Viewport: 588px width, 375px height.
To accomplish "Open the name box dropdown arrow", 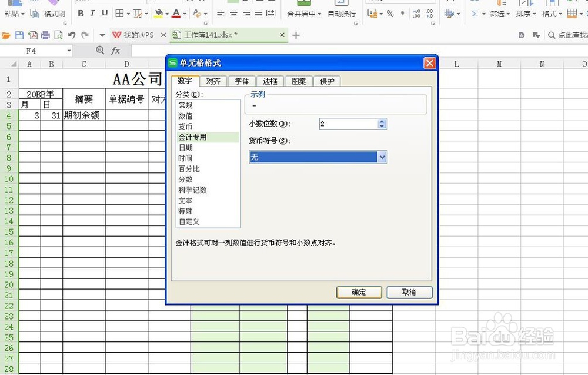I will 69,51.
